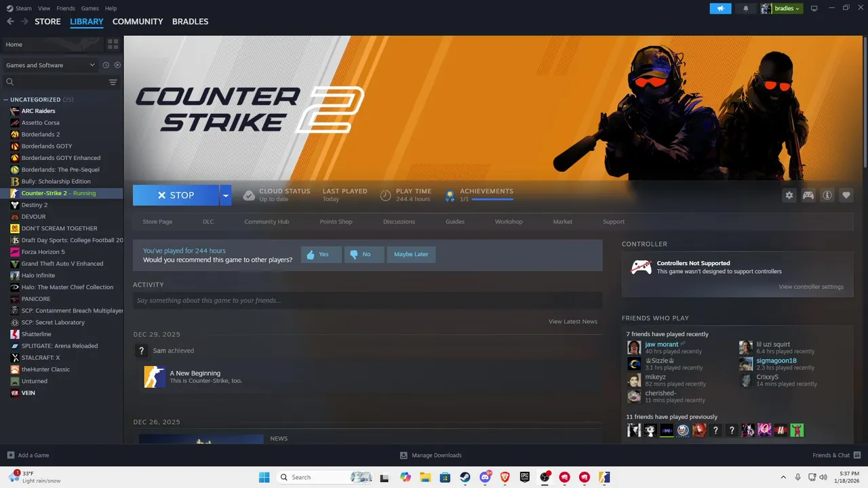
Task: Open the Workshop link
Action: (509, 222)
